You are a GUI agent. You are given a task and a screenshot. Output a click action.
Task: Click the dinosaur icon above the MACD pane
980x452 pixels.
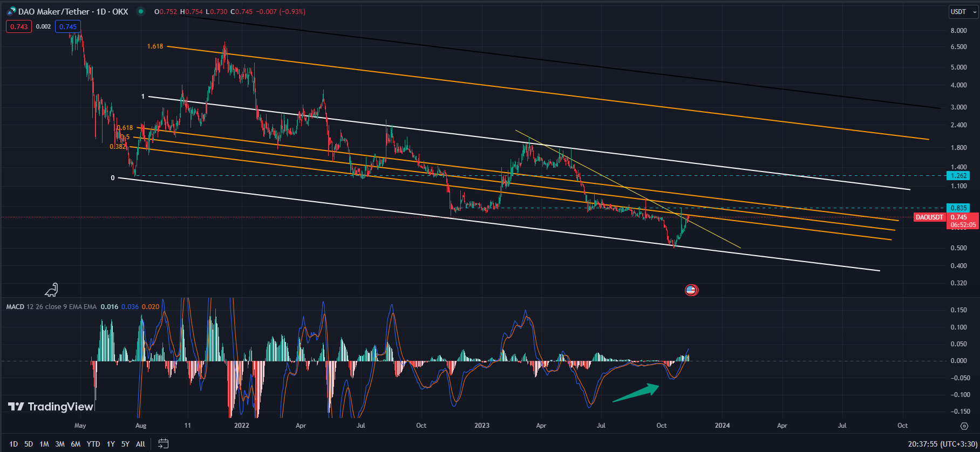pos(52,290)
